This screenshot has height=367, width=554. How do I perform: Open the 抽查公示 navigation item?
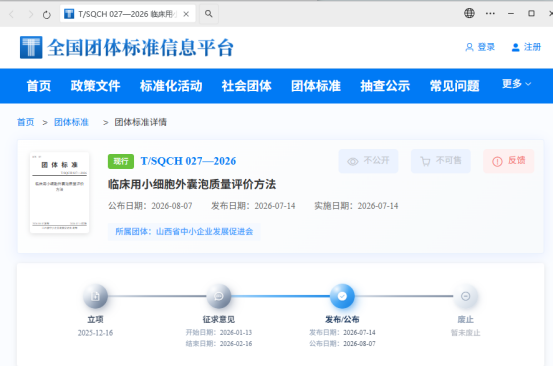385,86
